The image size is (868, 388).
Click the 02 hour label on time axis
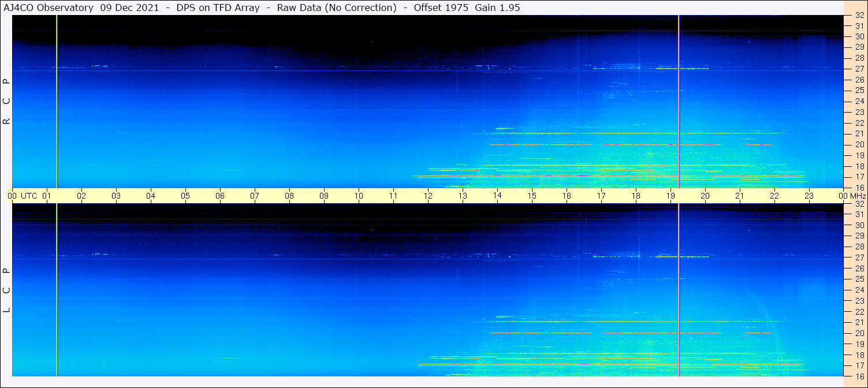pos(81,196)
